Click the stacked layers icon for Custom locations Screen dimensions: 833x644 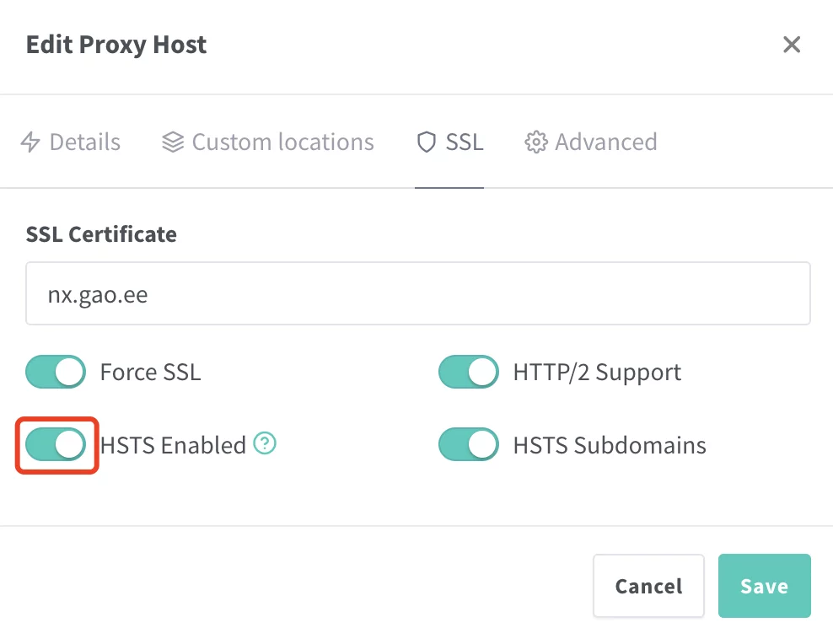(x=173, y=142)
